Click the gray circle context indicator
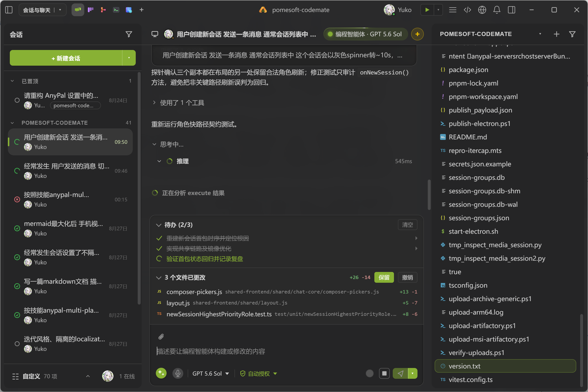This screenshot has height=392, width=588. (369, 373)
